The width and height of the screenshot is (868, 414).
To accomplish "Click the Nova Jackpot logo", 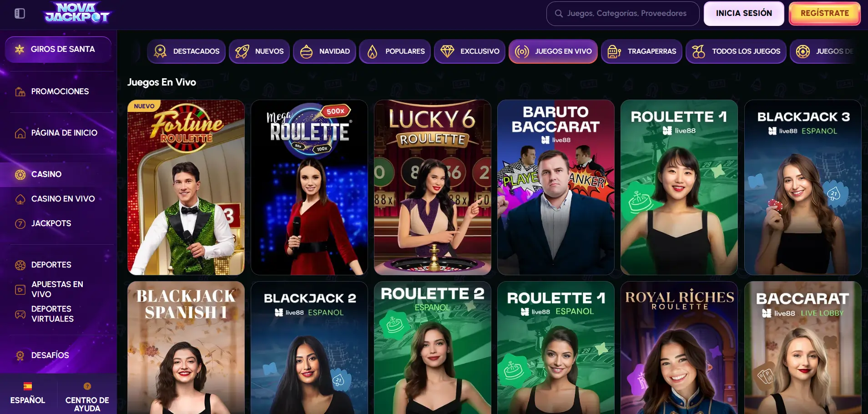I will pos(77,13).
